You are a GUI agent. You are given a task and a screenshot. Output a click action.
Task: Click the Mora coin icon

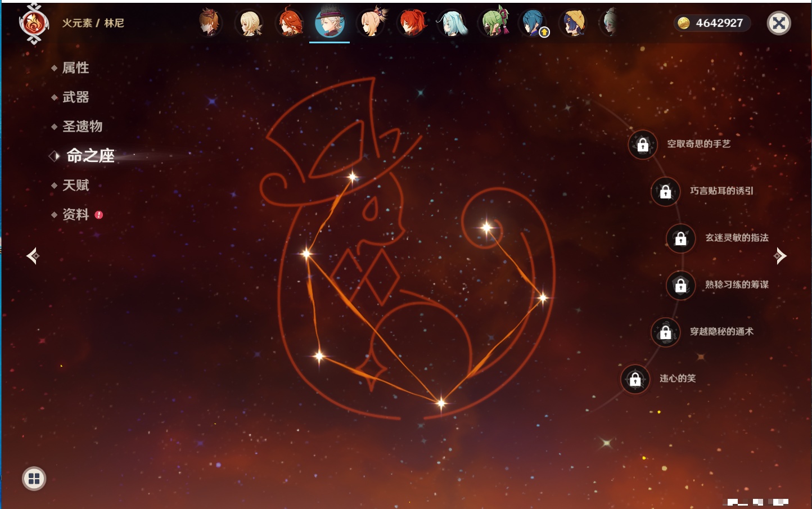684,23
